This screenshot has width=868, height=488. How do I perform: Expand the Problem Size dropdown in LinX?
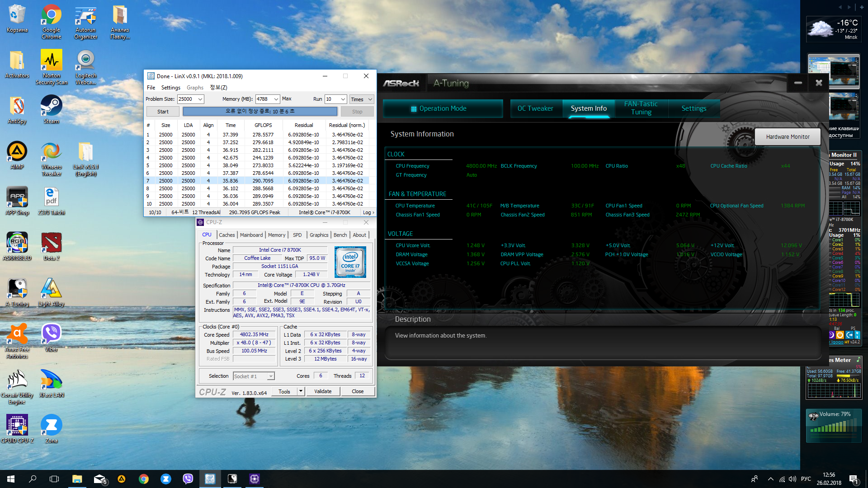pyautogui.click(x=200, y=99)
